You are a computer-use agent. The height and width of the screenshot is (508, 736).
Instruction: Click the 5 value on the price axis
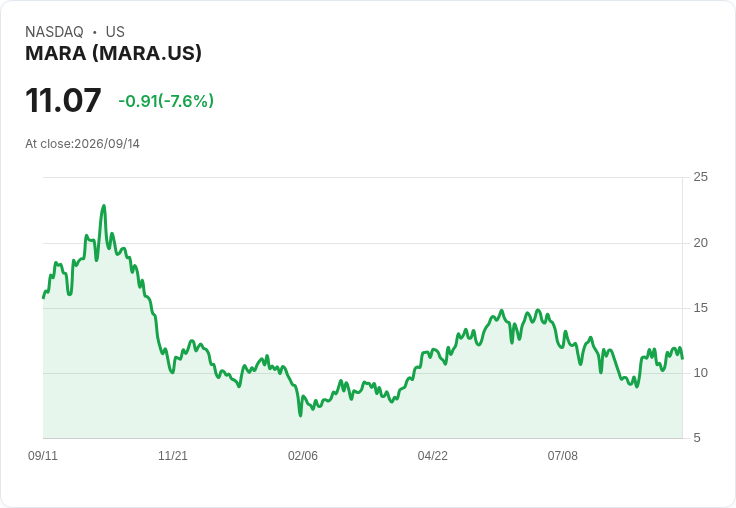[697, 438]
